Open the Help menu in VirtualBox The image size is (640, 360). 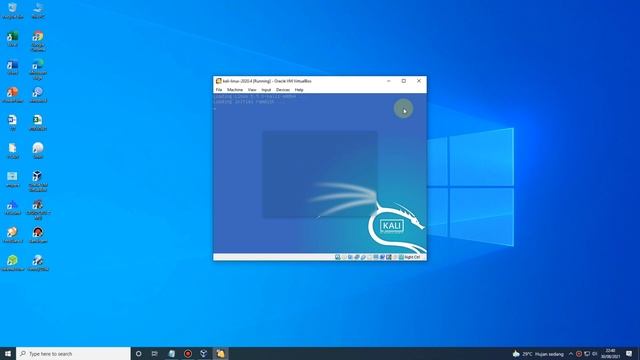299,89
